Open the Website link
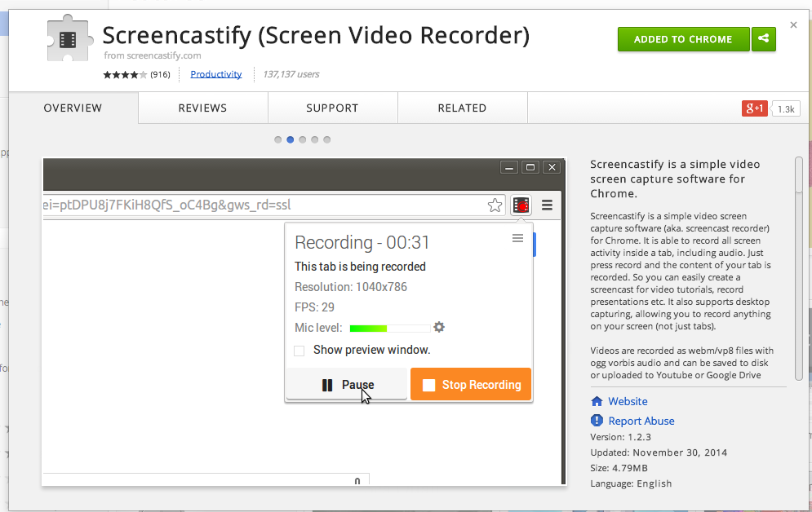The image size is (812, 512). pos(628,401)
